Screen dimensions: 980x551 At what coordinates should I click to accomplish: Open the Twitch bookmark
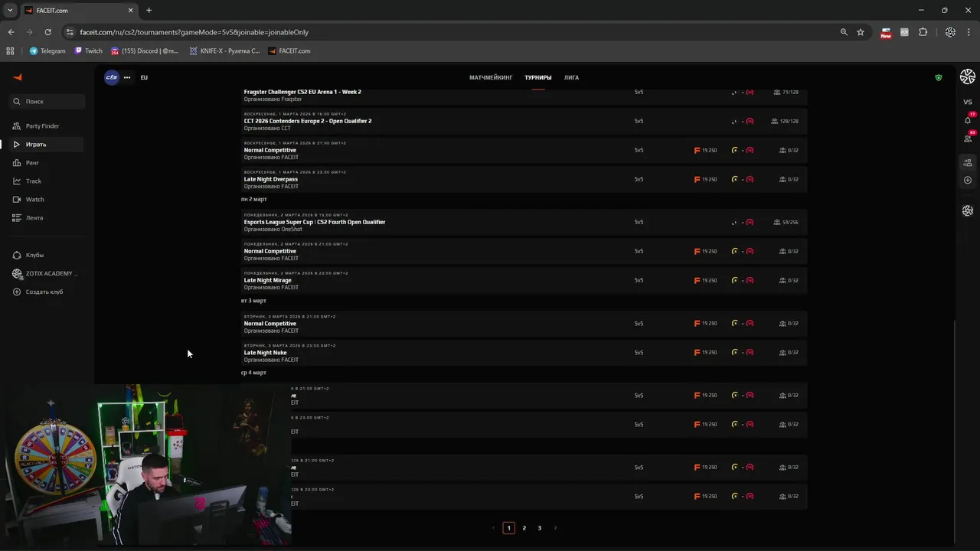88,51
